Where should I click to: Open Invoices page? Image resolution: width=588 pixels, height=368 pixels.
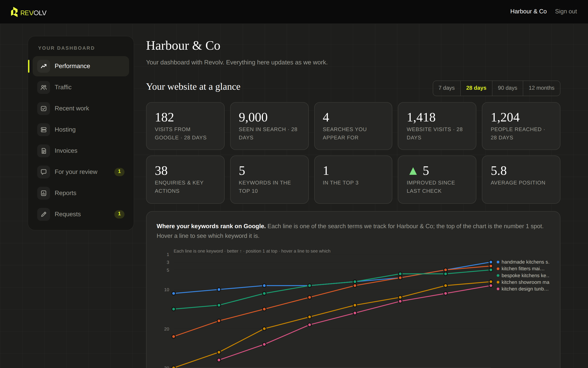[81, 151]
